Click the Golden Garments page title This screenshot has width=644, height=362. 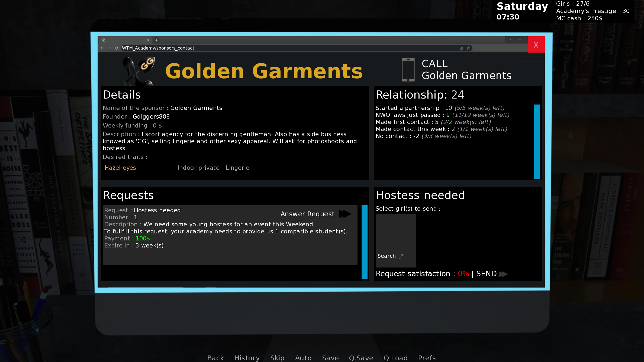click(264, 71)
